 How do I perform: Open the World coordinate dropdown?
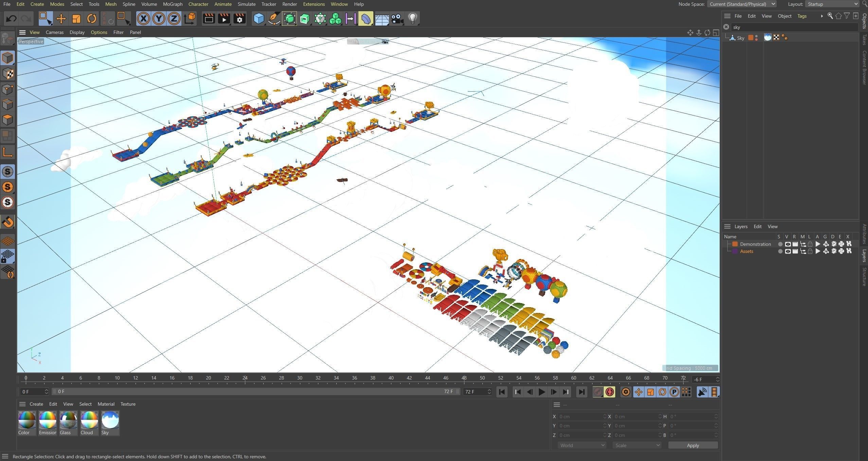[582, 445]
